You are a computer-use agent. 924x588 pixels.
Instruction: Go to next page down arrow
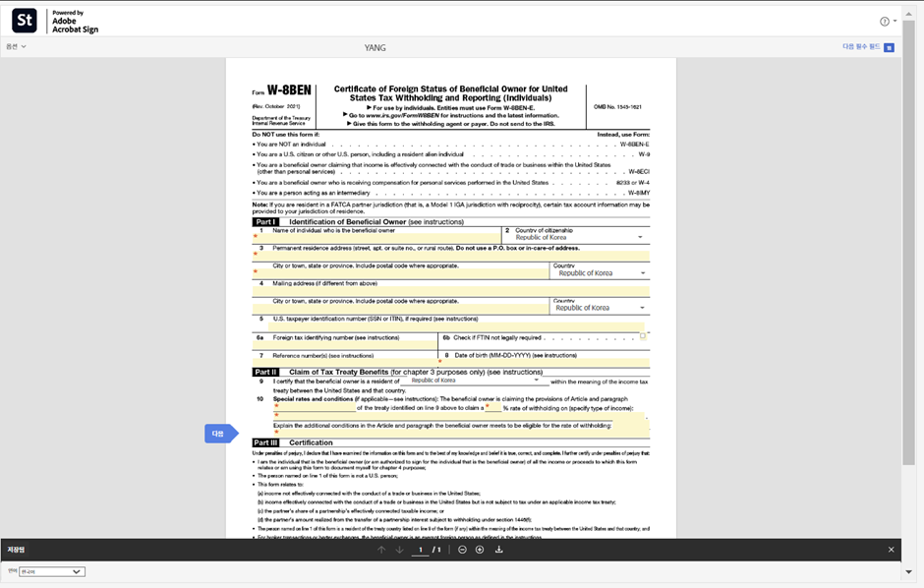(399, 550)
